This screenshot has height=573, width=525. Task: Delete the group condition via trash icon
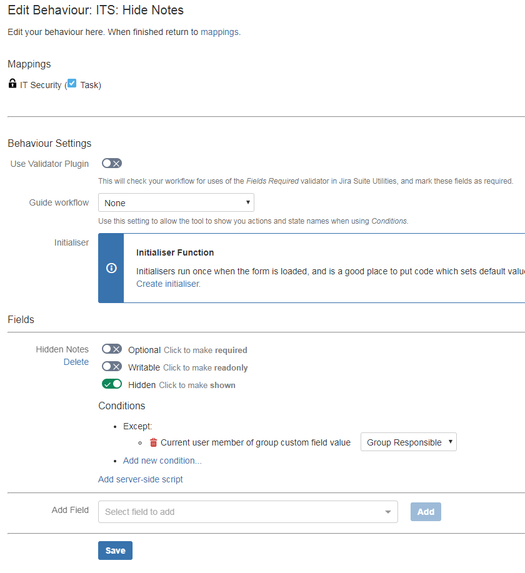(x=153, y=443)
